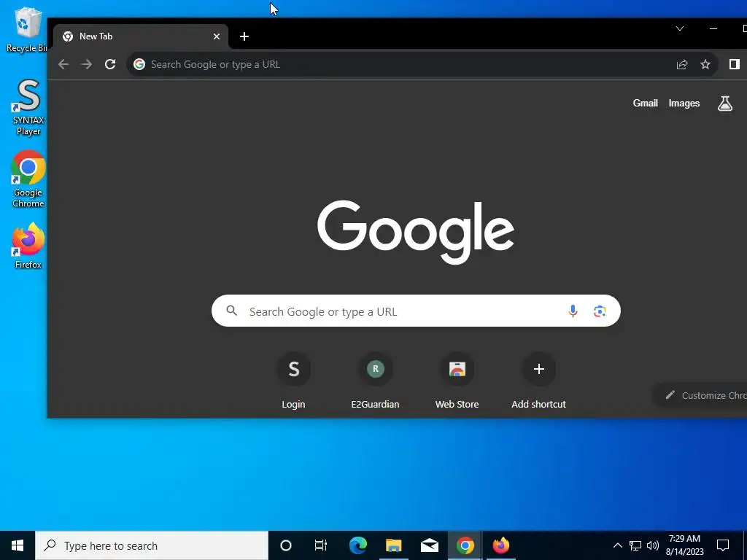Viewport: 747px width, 560px height.
Task: Click the forward arrow in Chrome toolbar
Action: tap(87, 64)
